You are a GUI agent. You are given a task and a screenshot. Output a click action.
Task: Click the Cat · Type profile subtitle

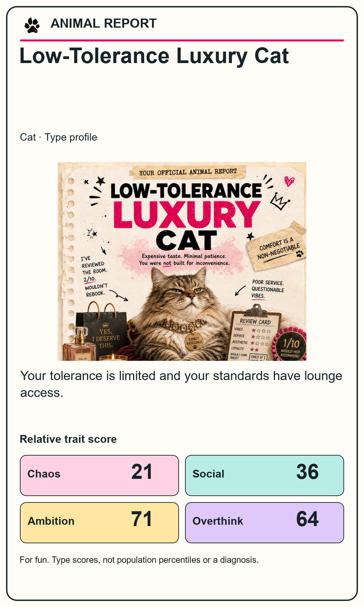tap(59, 137)
